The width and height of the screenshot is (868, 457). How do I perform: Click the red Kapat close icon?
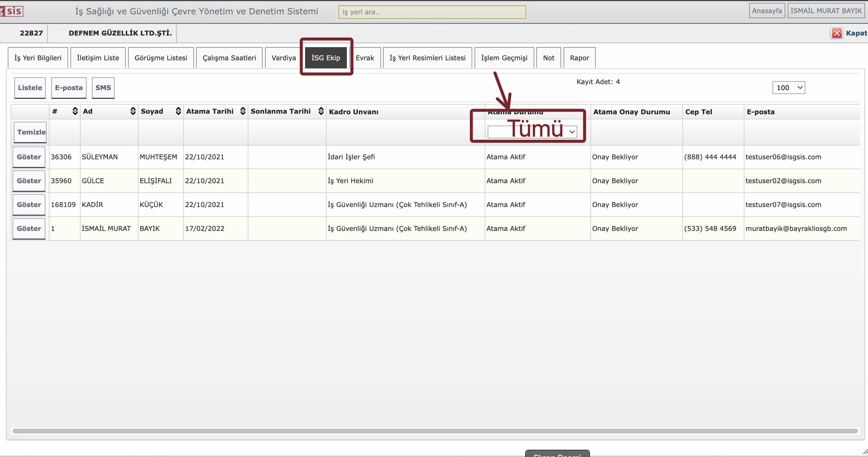(836, 33)
